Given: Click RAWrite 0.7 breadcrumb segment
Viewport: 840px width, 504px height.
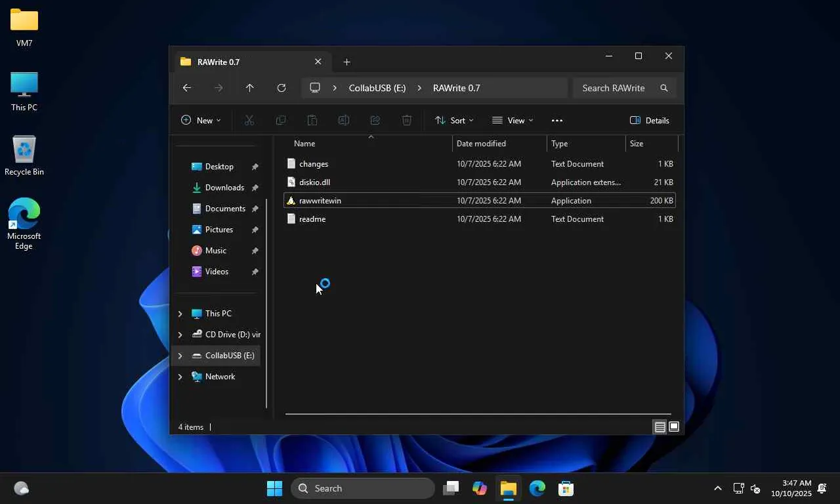Looking at the screenshot, I should pos(457,88).
